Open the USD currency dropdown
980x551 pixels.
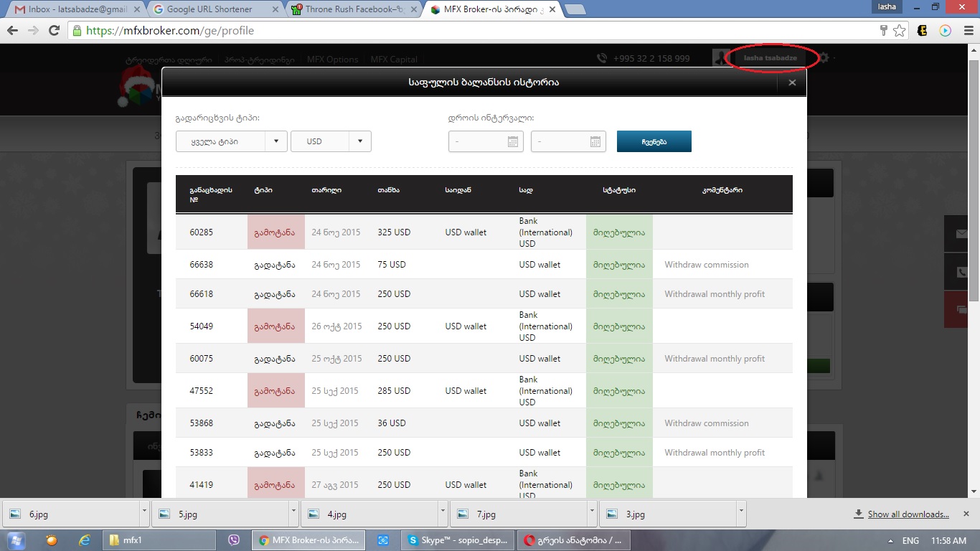331,141
